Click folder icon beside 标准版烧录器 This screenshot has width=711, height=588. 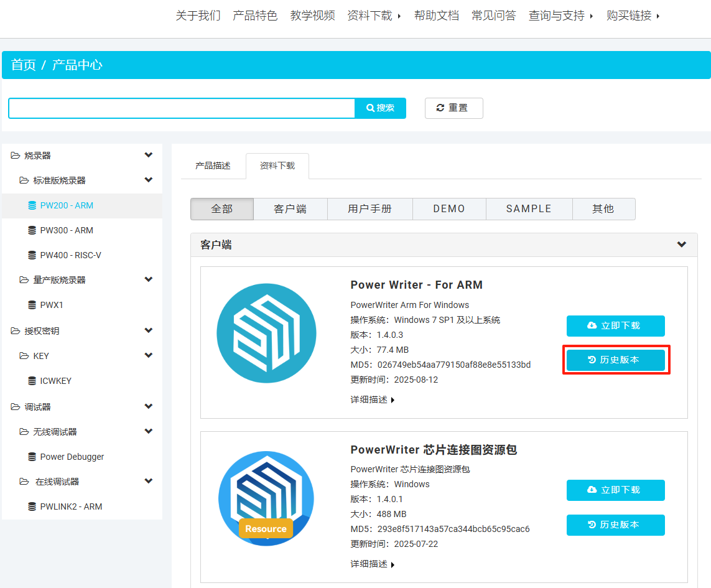click(24, 180)
